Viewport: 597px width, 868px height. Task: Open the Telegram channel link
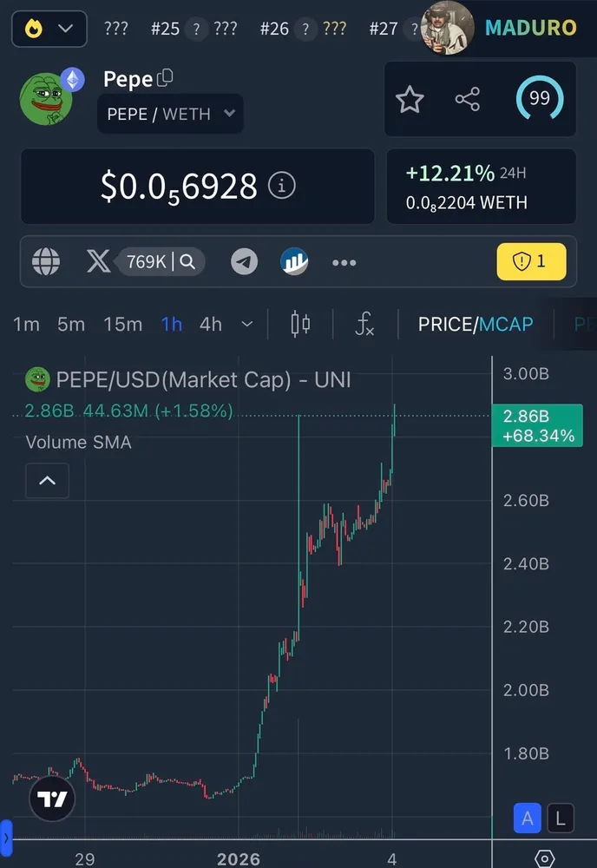pyautogui.click(x=244, y=261)
